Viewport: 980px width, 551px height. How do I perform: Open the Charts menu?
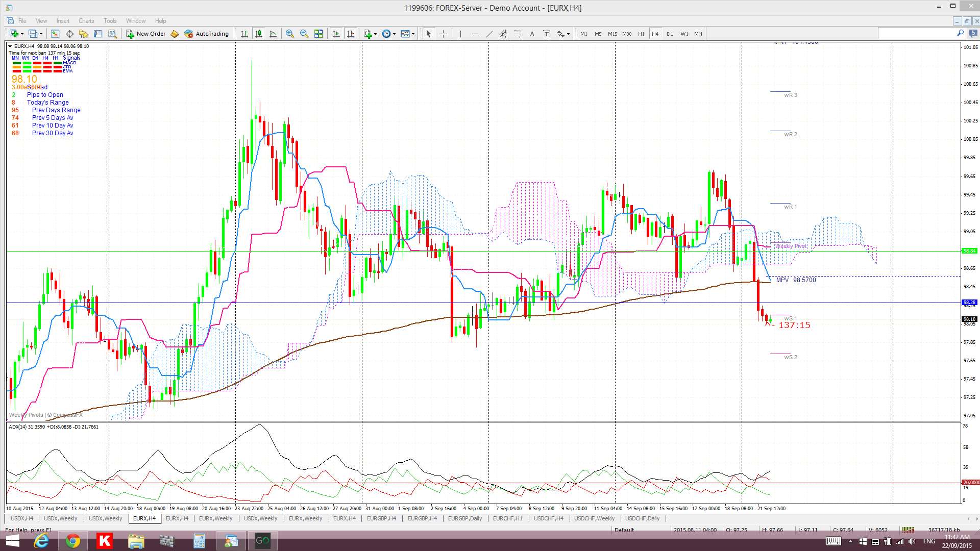click(x=86, y=21)
